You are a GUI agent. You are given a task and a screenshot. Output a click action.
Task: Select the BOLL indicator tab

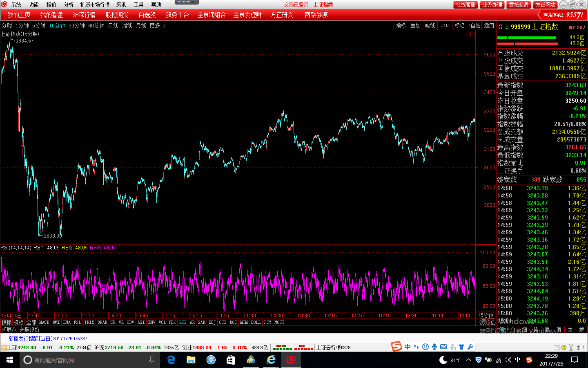click(256, 322)
